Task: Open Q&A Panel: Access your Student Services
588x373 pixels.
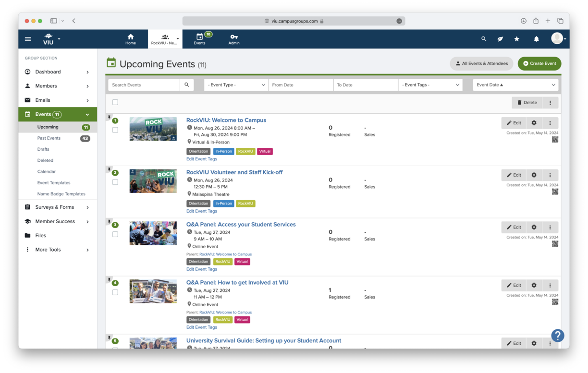Action: click(x=241, y=225)
